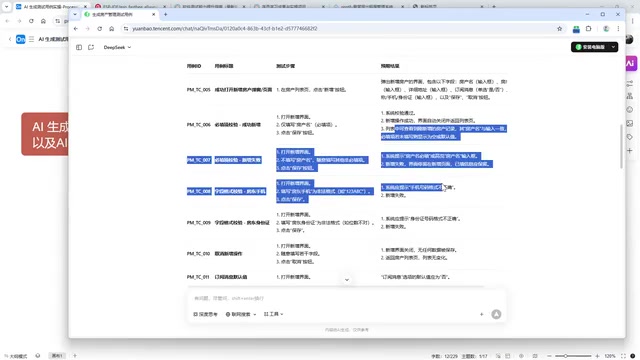
Task: Add a new canvas with the bottom plus
Action: coord(75,356)
